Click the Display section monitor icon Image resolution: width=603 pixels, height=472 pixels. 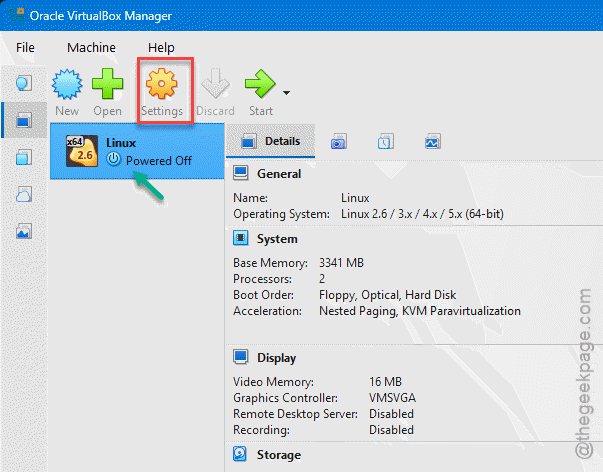coord(241,357)
